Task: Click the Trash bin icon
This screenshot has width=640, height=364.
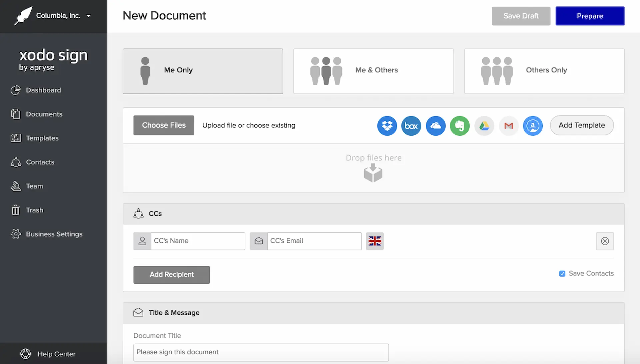Action: pos(15,210)
